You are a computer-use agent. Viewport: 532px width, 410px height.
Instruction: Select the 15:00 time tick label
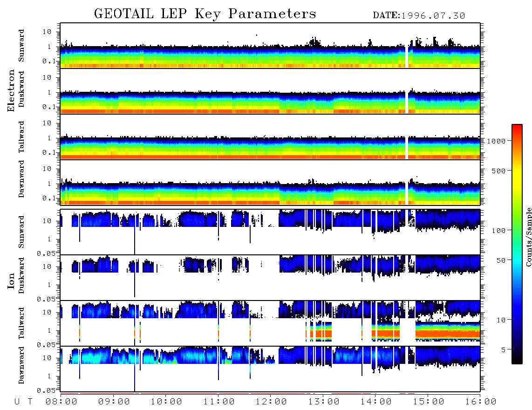[429, 402]
